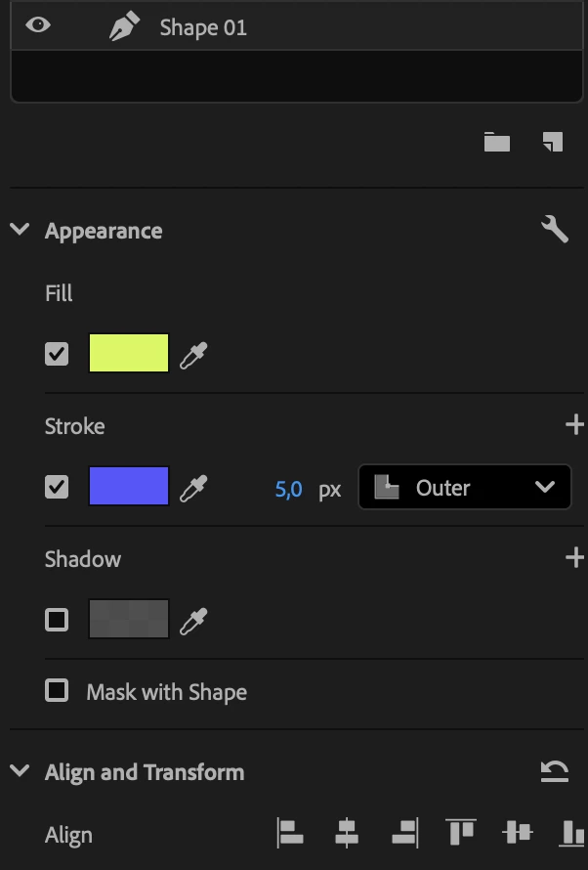Viewport: 588px width, 870px height.
Task: Click the new layer icon
Action: pos(553,143)
